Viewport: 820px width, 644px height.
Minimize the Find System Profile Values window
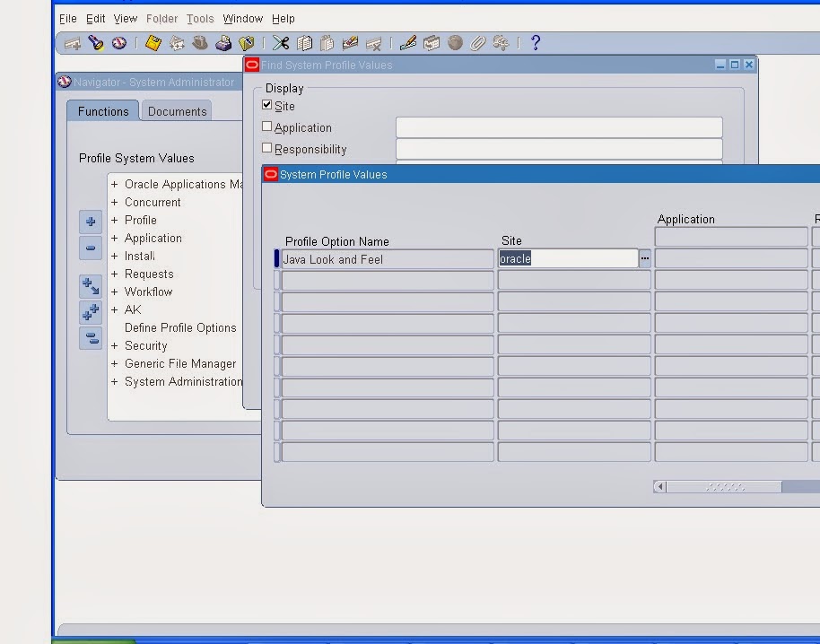coord(720,65)
